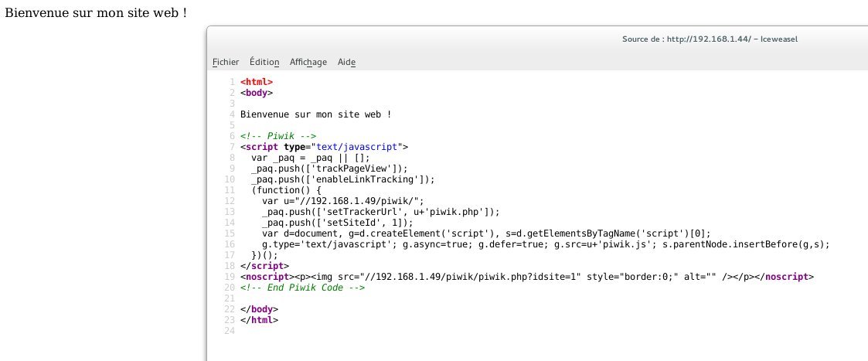Open the Fichier menu

[x=225, y=62]
